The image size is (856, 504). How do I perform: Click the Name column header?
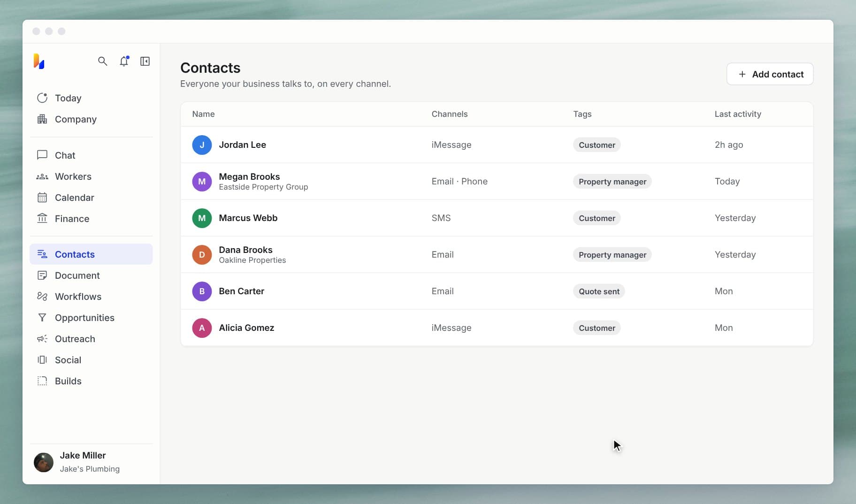[203, 114]
